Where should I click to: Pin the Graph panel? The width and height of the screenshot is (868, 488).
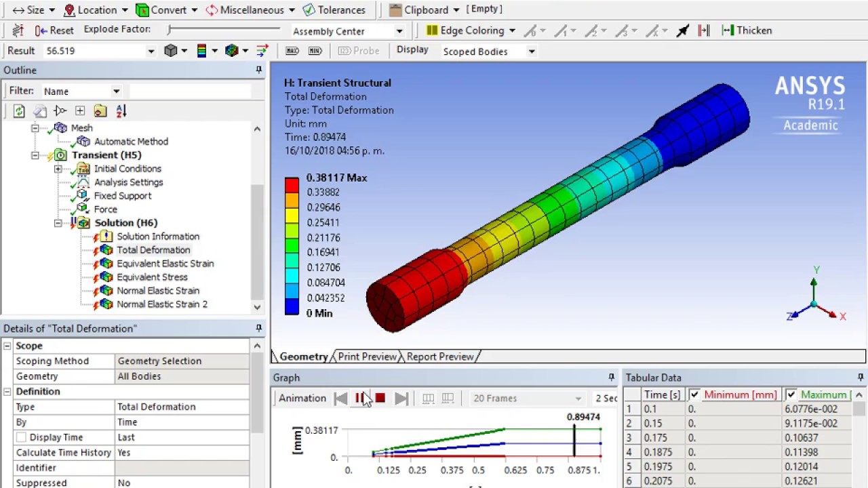point(611,378)
